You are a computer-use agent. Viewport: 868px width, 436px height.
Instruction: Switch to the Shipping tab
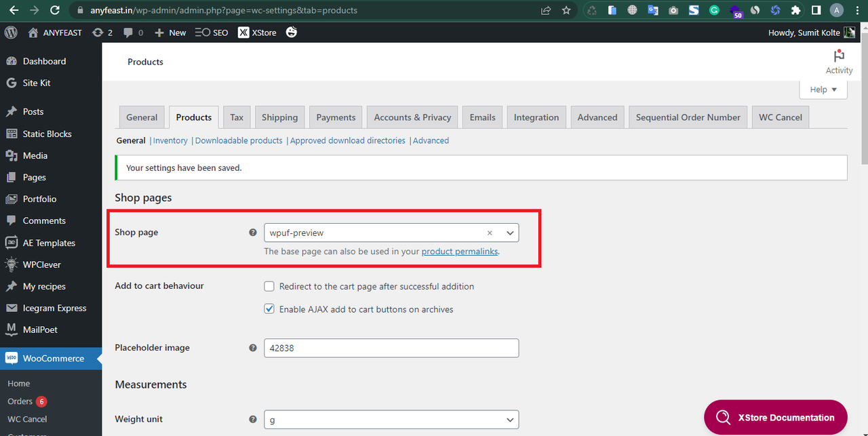280,117
